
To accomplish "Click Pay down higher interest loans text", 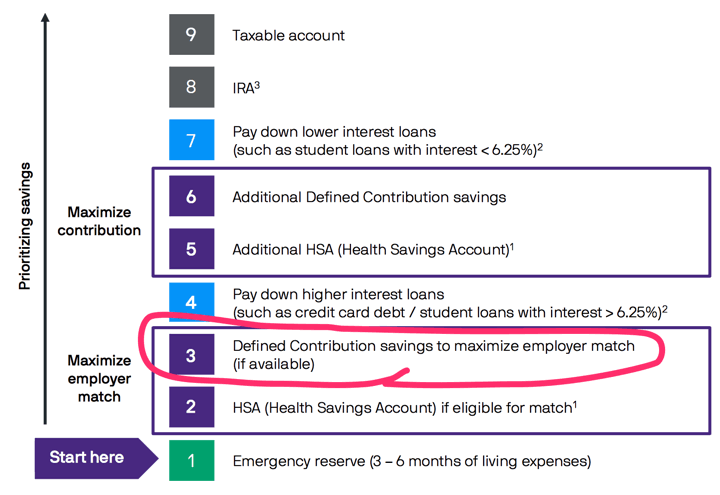I will (x=337, y=295).
